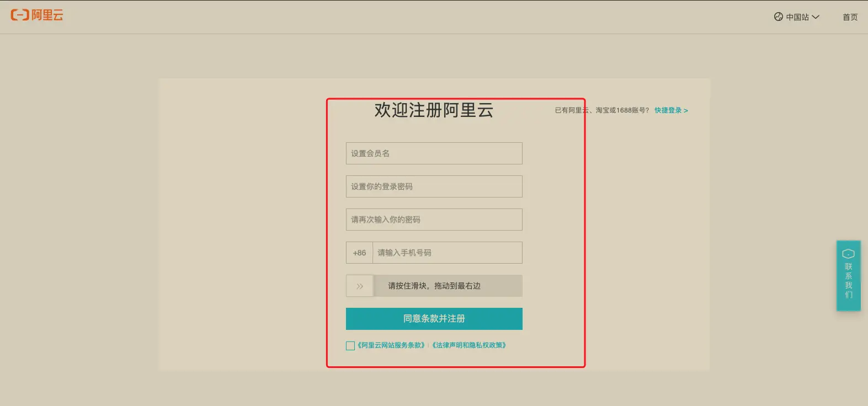Click the 已有阿里云、淘宝或1688账号？ text
Screen dimensions: 868x406
[x=602, y=110]
